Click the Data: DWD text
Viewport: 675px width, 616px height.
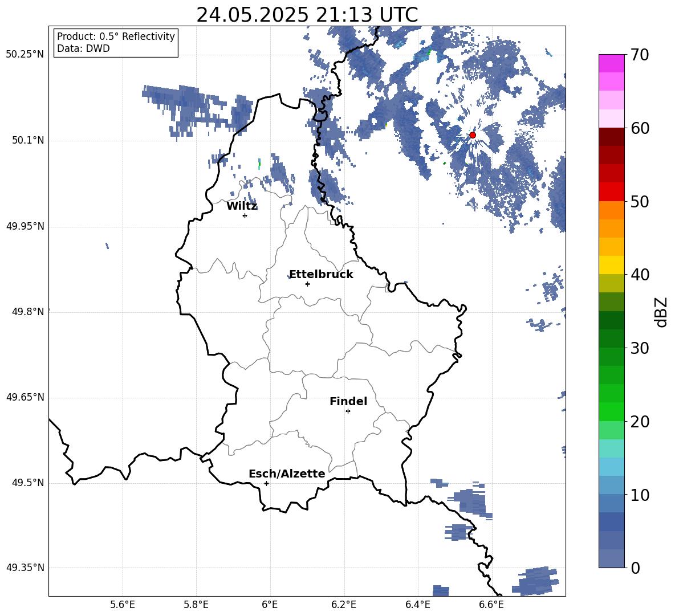pos(83,48)
